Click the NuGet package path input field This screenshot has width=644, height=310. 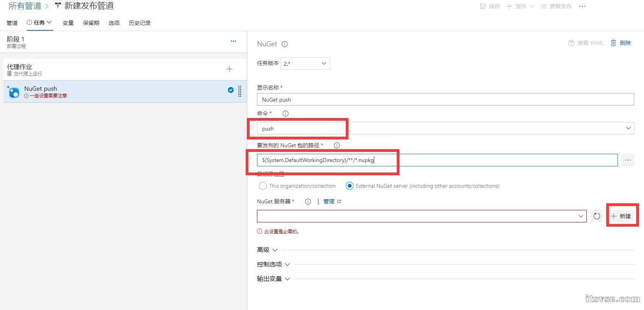(437, 160)
